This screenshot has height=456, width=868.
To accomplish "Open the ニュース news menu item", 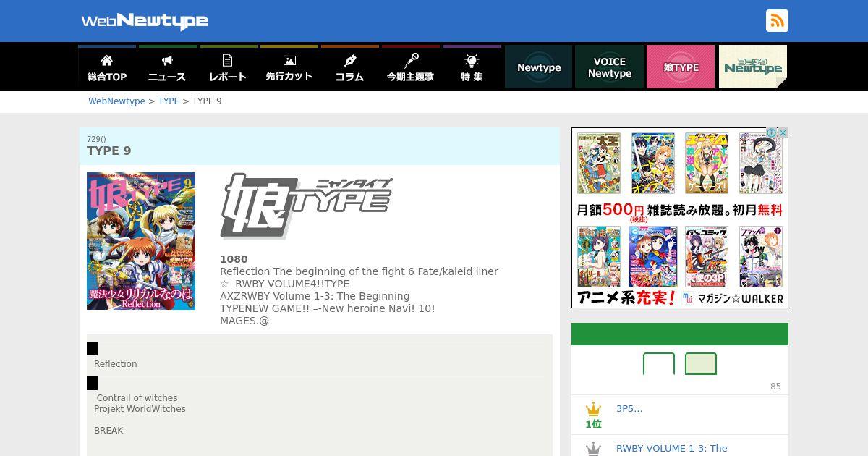I will 167,67.
